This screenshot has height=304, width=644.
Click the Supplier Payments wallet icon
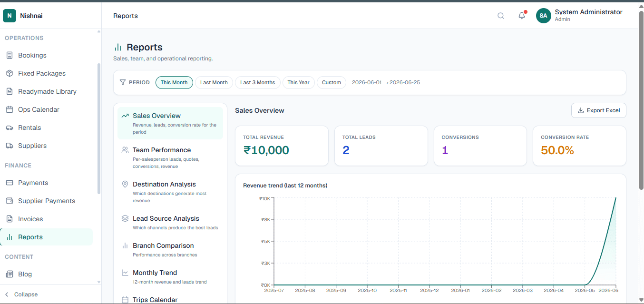(x=10, y=201)
